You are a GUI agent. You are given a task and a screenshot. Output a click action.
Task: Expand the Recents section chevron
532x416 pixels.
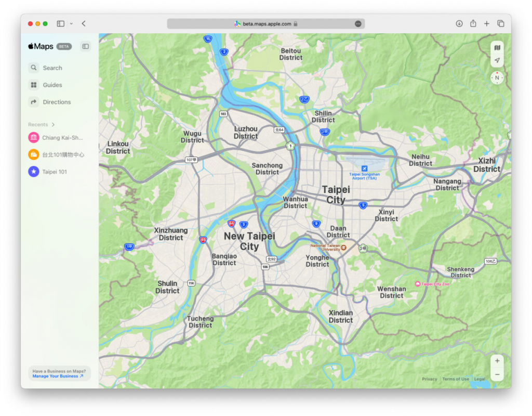pos(54,124)
